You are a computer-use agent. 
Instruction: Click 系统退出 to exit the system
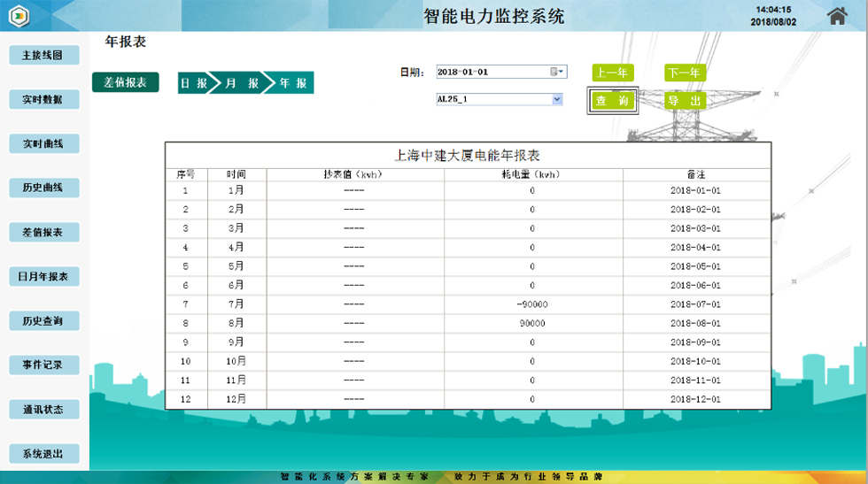coord(43,454)
